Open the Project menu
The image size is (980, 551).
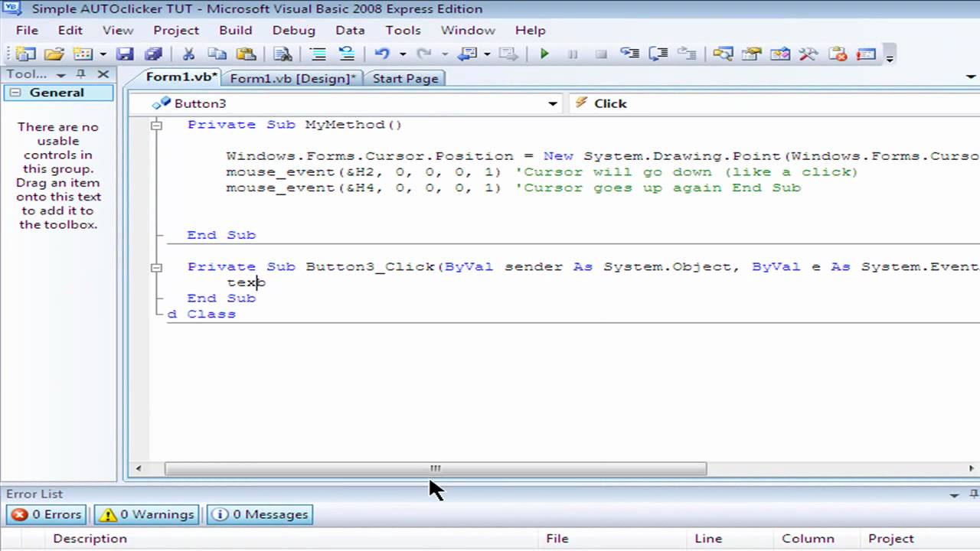pos(176,30)
